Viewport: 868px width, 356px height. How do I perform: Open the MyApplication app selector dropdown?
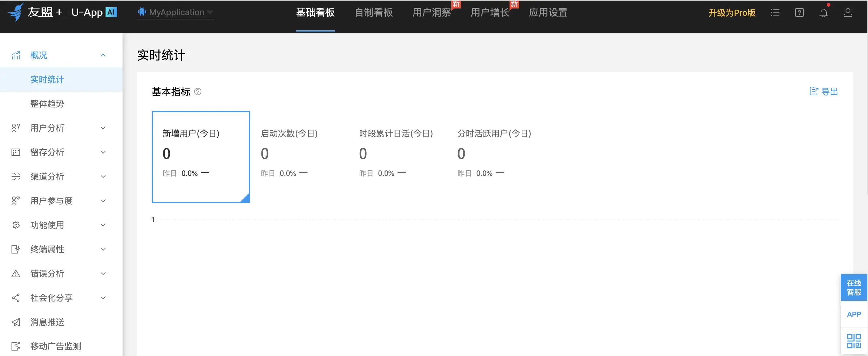[x=175, y=12]
